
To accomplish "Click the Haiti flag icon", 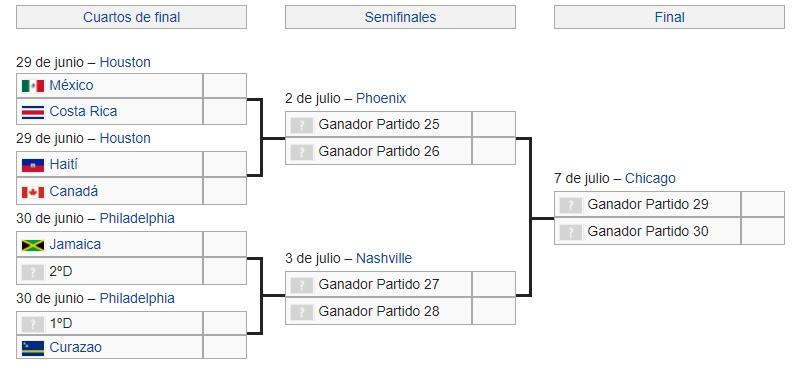I will tap(32, 166).
